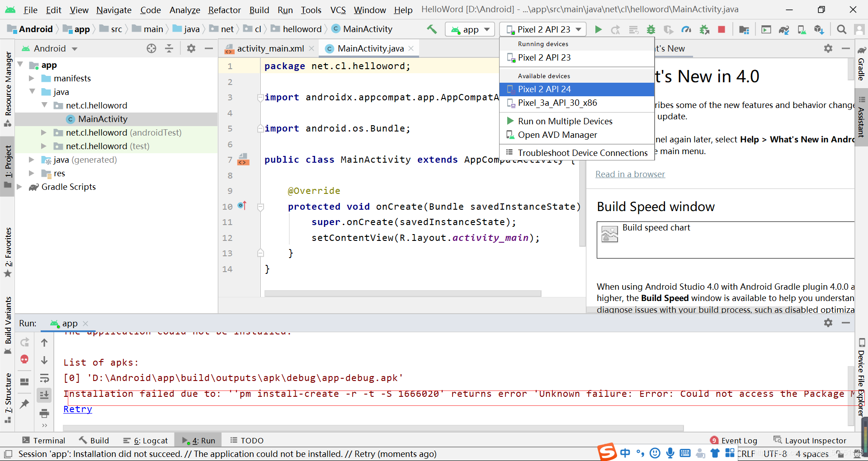The image size is (868, 461).
Task: Open the Event Log
Action: [x=734, y=440]
